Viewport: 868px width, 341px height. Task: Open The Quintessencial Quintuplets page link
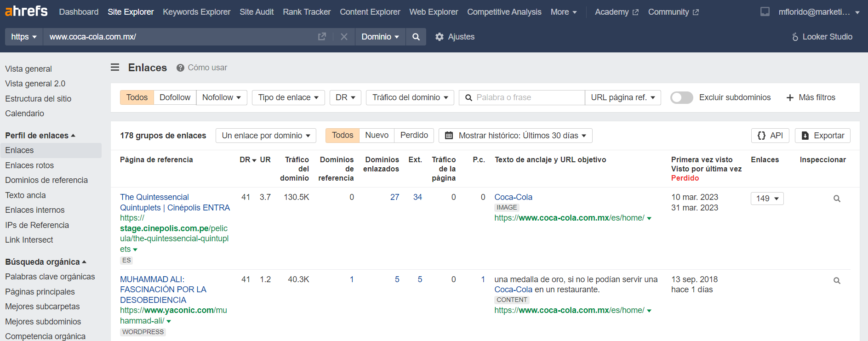175,202
